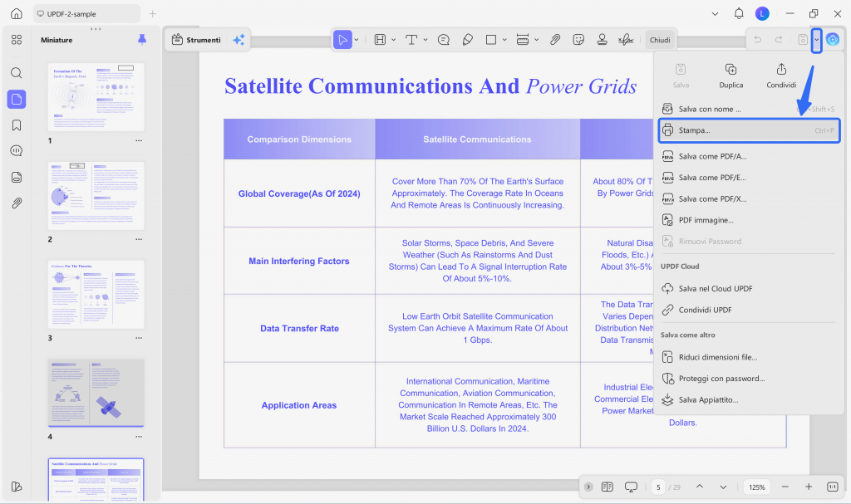Viewport: 851px width, 504px height.
Task: Open the UPDF AI sparkle icon
Action: click(x=239, y=40)
